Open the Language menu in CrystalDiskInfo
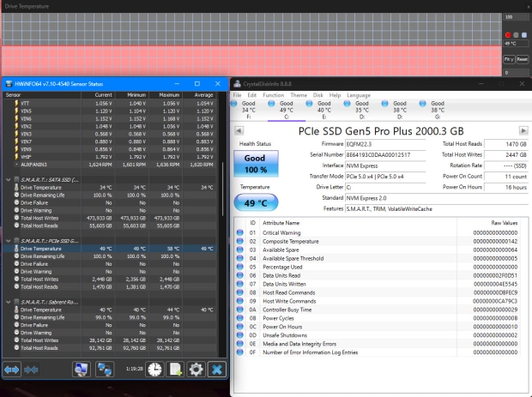This screenshot has height=397, width=532. tap(359, 95)
